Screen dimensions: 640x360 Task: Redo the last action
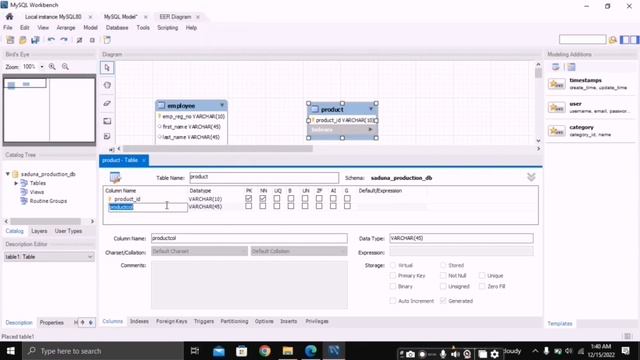[64, 40]
